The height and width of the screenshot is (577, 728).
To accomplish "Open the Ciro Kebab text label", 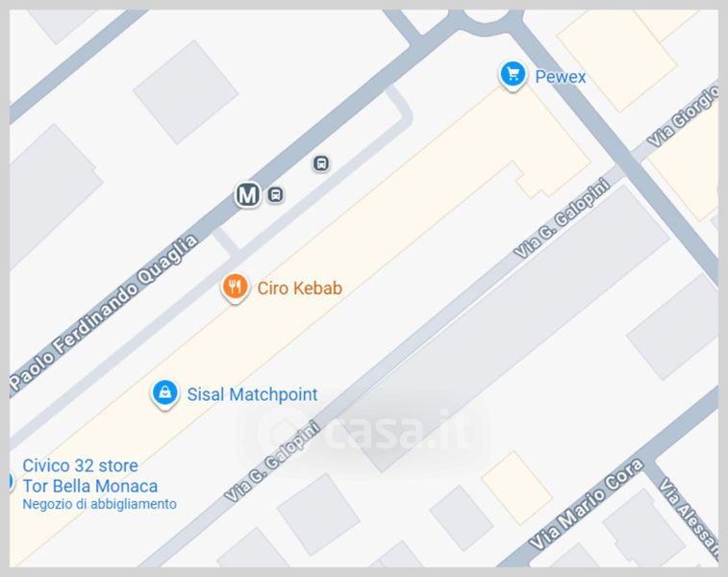I will point(300,288).
